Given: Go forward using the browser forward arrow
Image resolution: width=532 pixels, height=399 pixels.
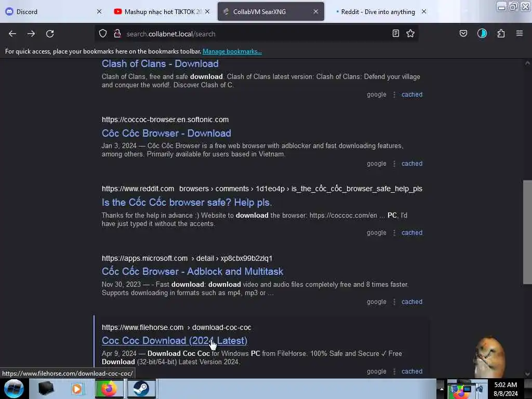Looking at the screenshot, I should point(31,34).
